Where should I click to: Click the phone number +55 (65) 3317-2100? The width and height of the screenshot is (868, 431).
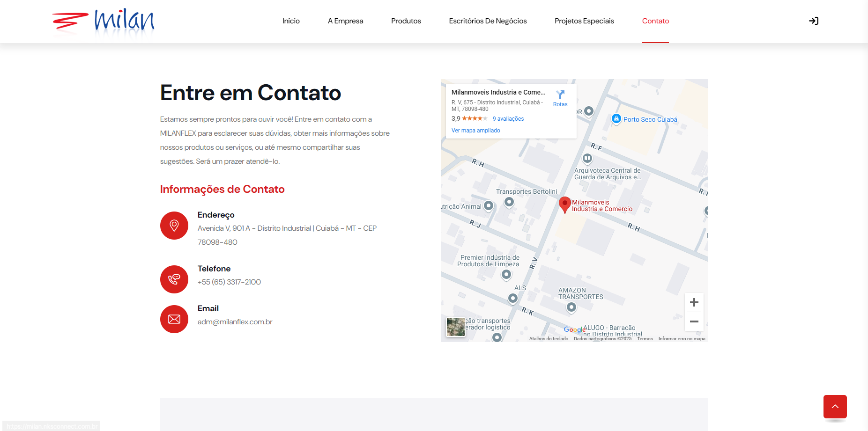[x=229, y=282]
